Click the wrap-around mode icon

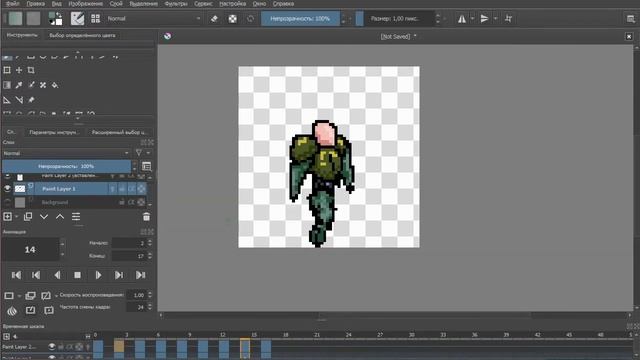coord(509,19)
